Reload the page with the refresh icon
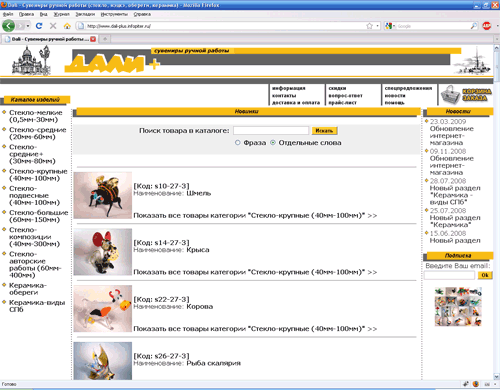500x390 pixels. click(x=39, y=26)
